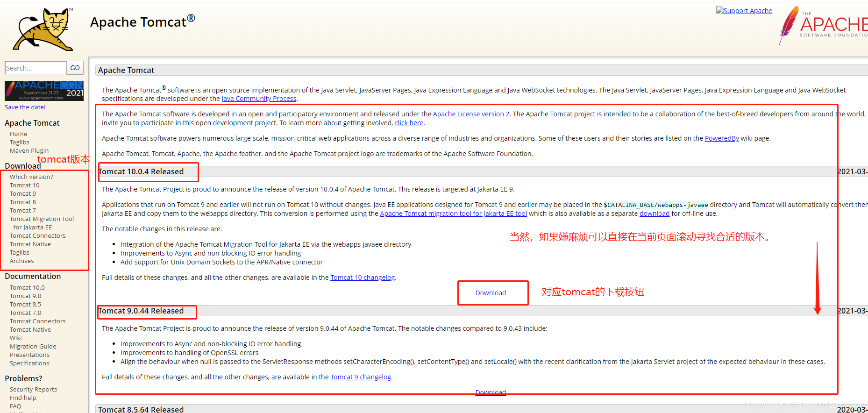Viewport: 868px width, 413px height.
Task: Open the Tomcat 9 changelog link
Action: (361, 377)
